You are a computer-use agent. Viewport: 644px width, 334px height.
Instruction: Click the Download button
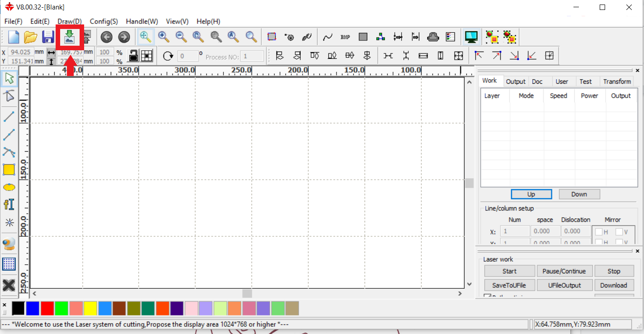click(x=614, y=285)
